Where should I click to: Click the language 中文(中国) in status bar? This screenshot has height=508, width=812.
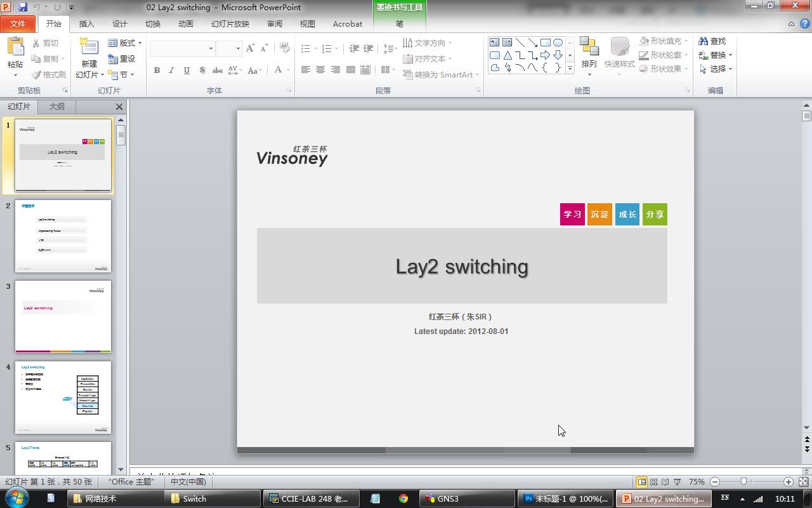[188, 482]
